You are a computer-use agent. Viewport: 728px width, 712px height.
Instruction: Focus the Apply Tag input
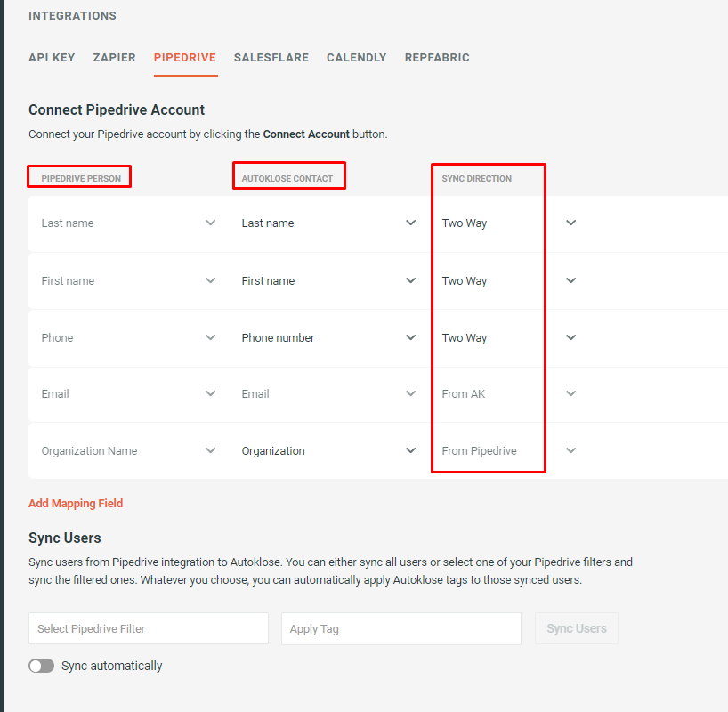click(401, 628)
